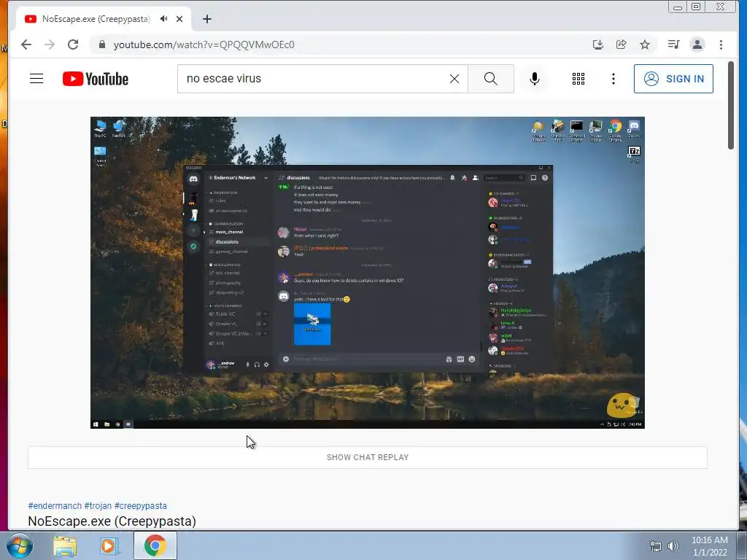Reload the YouTube page
The width and height of the screenshot is (747, 560).
(x=73, y=44)
